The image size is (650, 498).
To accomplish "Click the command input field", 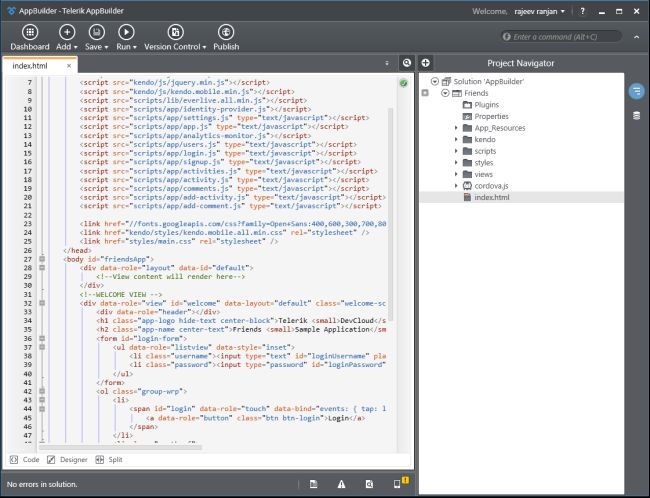I will click(561, 36).
